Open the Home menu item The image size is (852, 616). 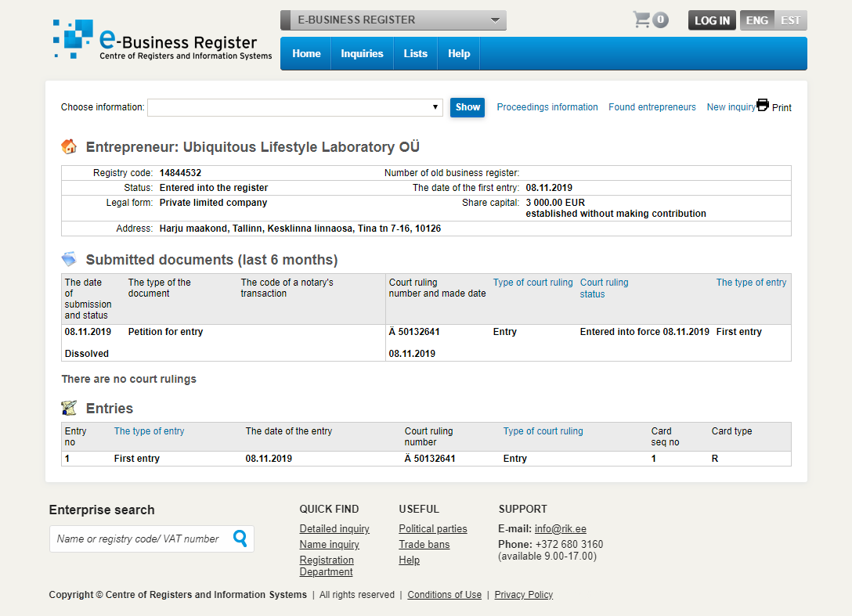click(306, 54)
